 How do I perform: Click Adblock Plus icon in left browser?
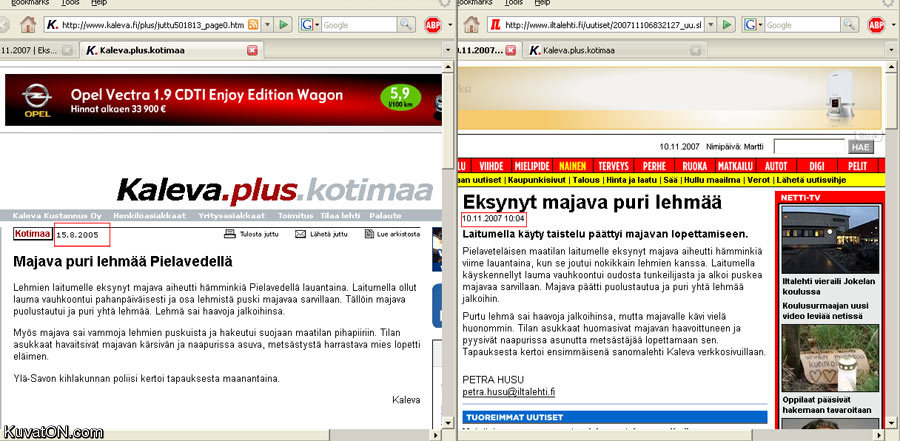pos(433,25)
